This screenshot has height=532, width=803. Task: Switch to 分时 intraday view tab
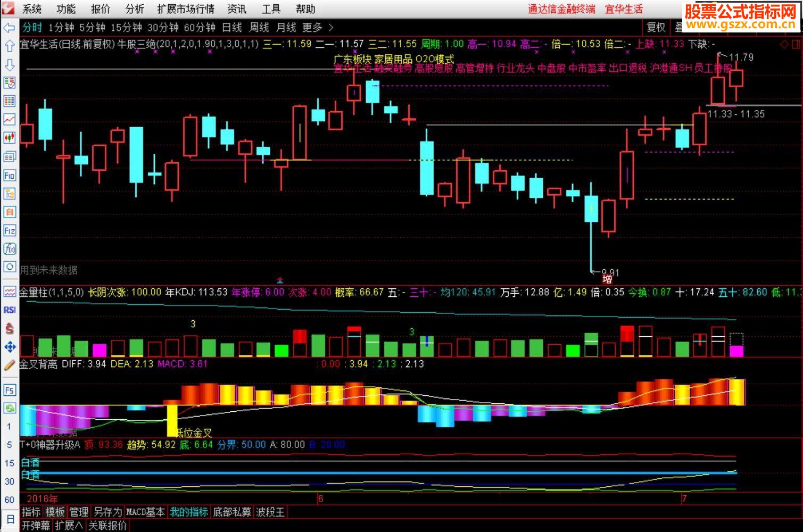pyautogui.click(x=32, y=28)
